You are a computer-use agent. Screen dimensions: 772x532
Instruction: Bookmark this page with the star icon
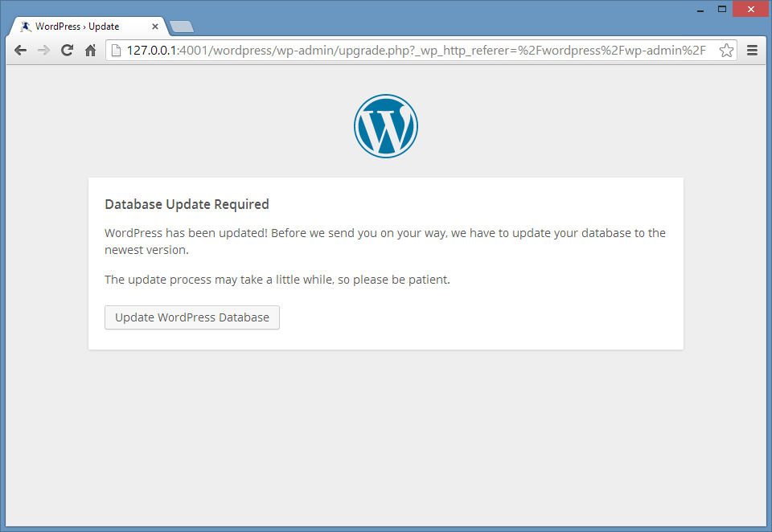[726, 51]
